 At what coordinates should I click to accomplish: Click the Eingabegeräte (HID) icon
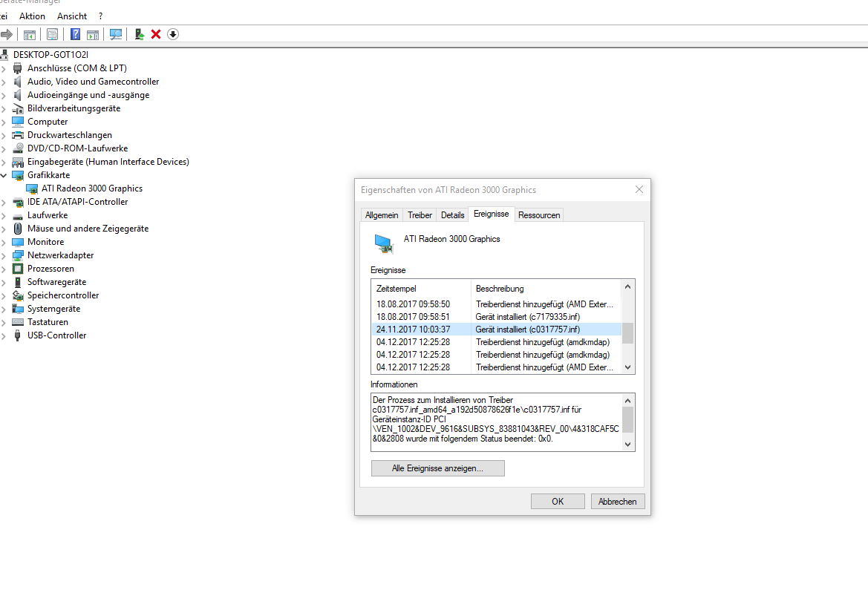click(18, 162)
